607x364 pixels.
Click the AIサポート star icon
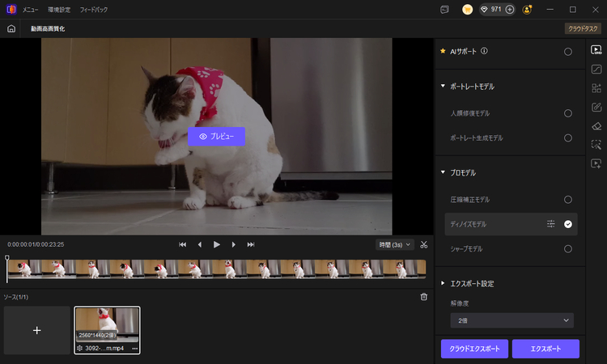click(x=443, y=51)
